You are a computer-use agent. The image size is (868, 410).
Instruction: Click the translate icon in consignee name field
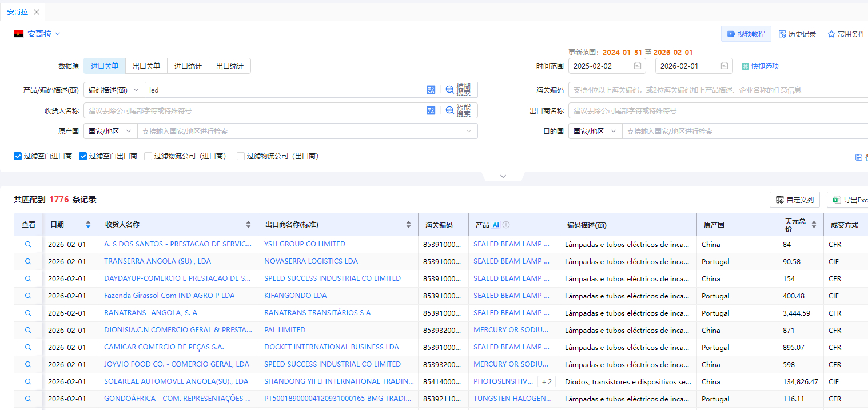point(431,110)
